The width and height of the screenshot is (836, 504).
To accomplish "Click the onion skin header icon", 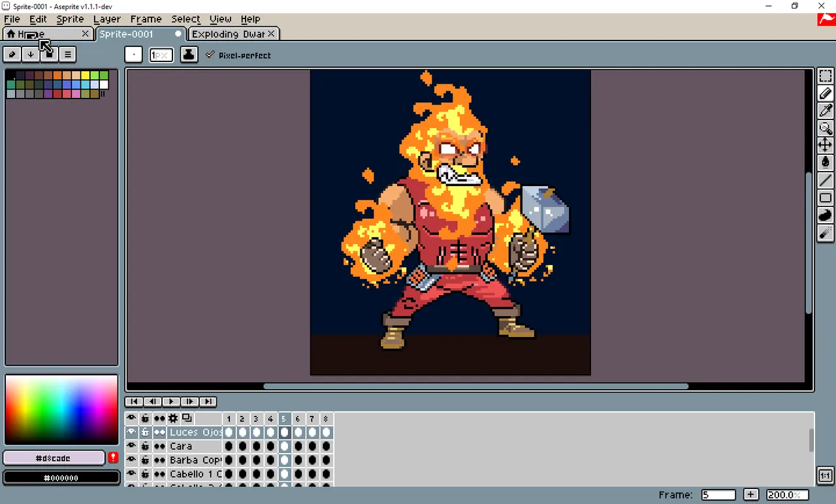I will [187, 418].
